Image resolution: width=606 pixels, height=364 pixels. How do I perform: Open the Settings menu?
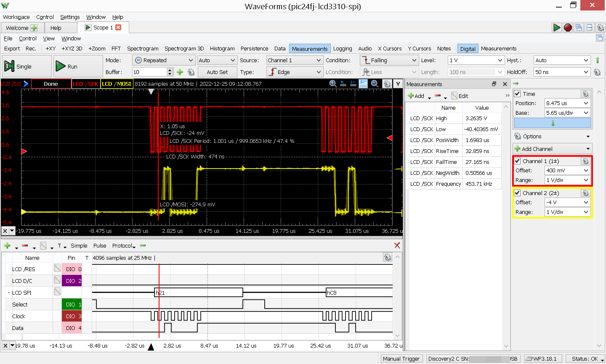70,17
